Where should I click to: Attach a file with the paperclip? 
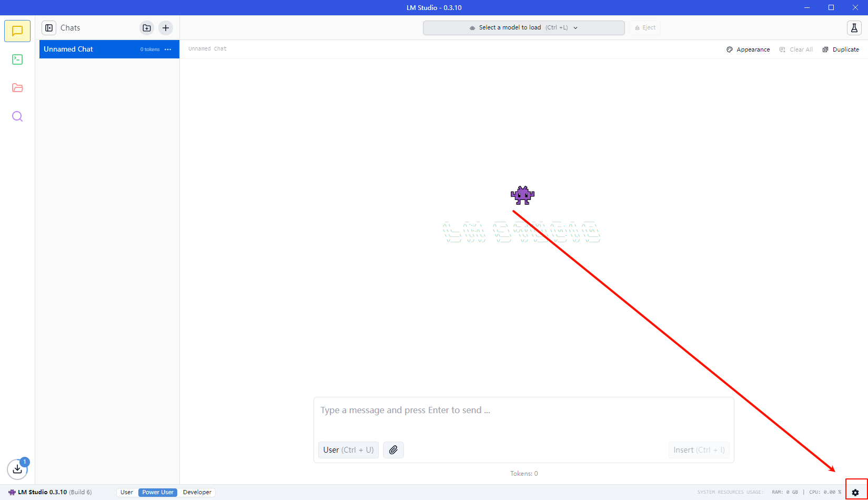click(x=393, y=450)
